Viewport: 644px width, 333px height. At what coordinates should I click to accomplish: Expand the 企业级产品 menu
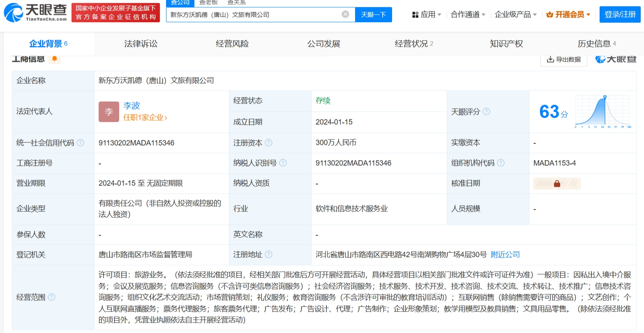(x=515, y=14)
